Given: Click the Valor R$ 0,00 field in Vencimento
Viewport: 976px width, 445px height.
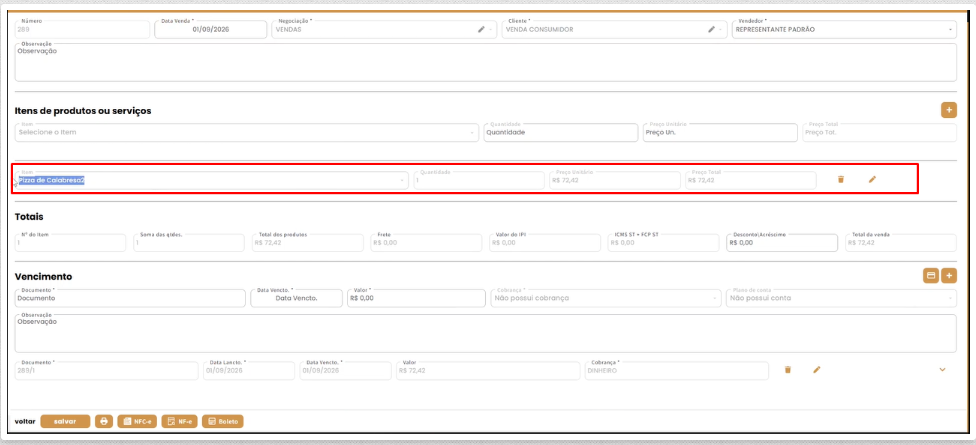Looking at the screenshot, I should pos(416,298).
